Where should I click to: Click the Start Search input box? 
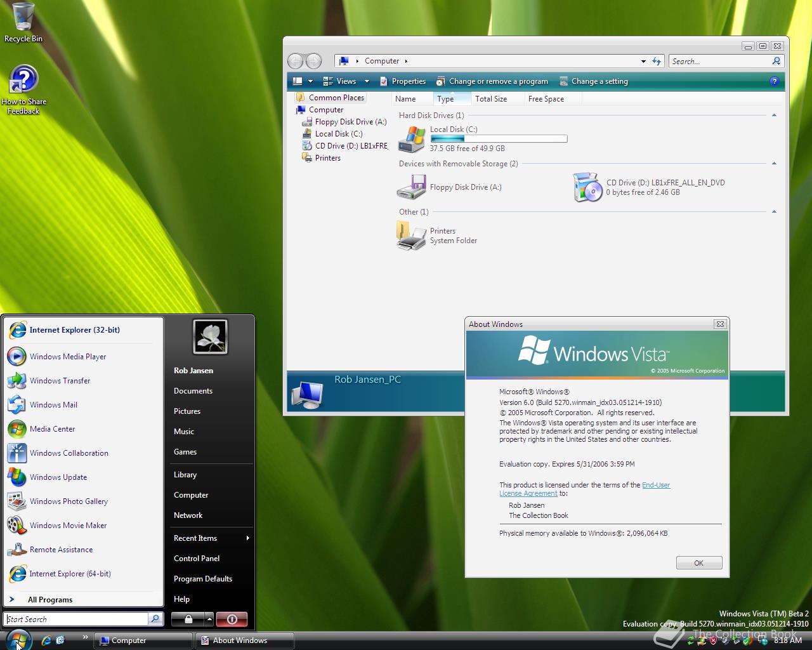(77, 619)
